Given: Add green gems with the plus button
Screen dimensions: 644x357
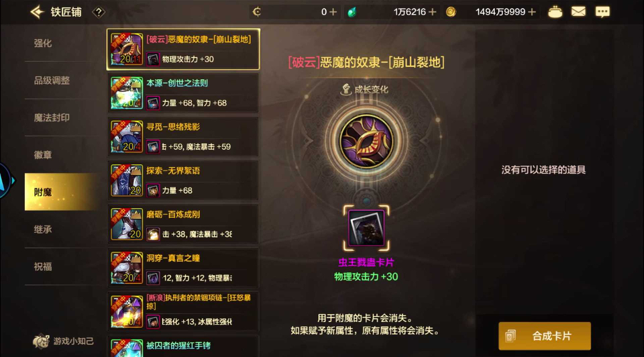Looking at the screenshot, I should pyautogui.click(x=432, y=12).
